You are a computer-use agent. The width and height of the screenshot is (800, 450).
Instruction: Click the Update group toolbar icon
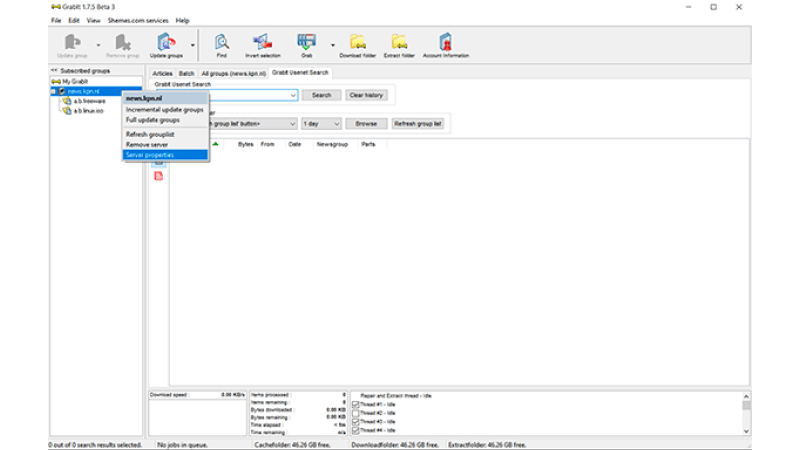click(72, 45)
